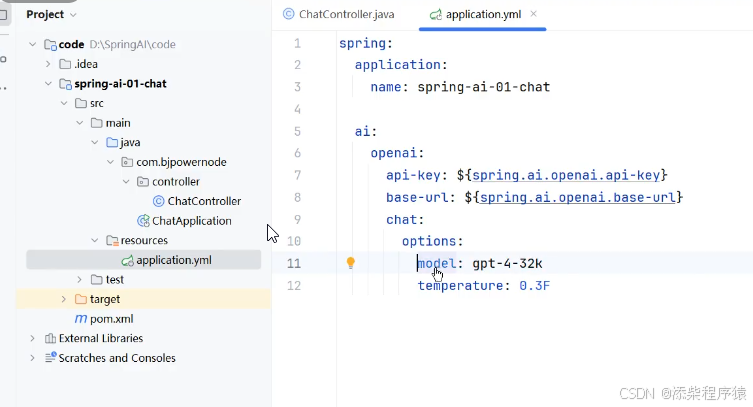Collapse the com.bjpowernode package

tap(110, 162)
